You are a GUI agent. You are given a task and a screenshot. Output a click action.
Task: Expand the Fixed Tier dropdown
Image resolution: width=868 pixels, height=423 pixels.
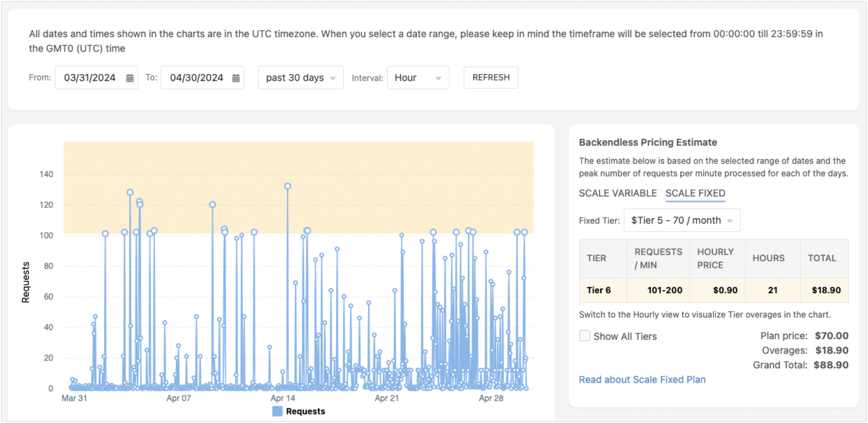(682, 220)
